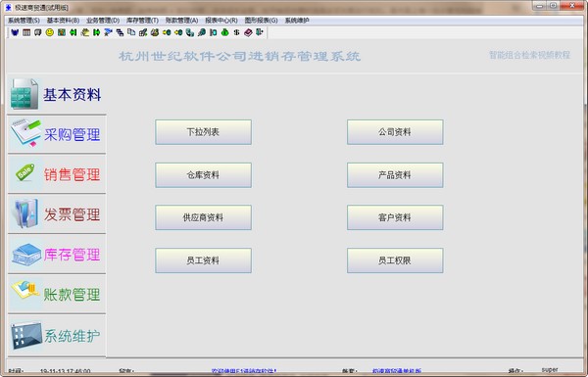This screenshot has height=377, width=588.
Task: Open the 库存管理 module in the sidebar
Action: [x=57, y=254]
